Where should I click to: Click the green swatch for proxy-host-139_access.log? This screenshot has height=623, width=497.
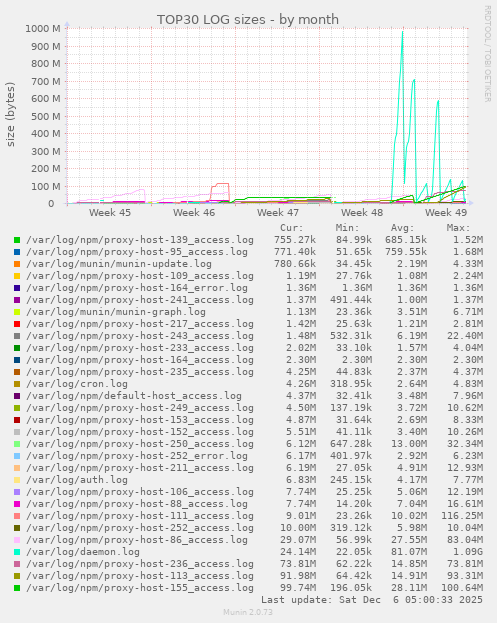tap(17, 240)
